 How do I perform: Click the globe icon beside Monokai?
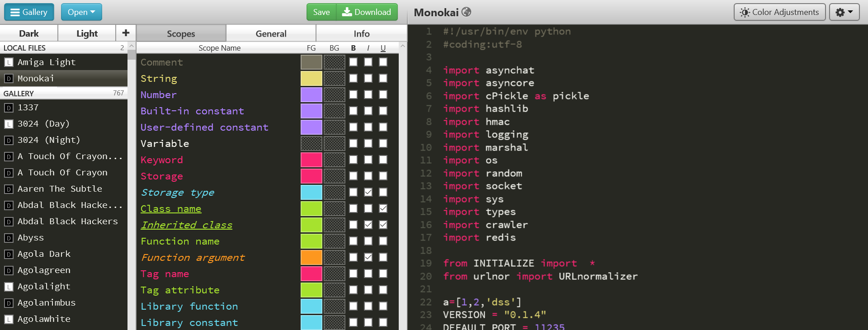(x=467, y=12)
